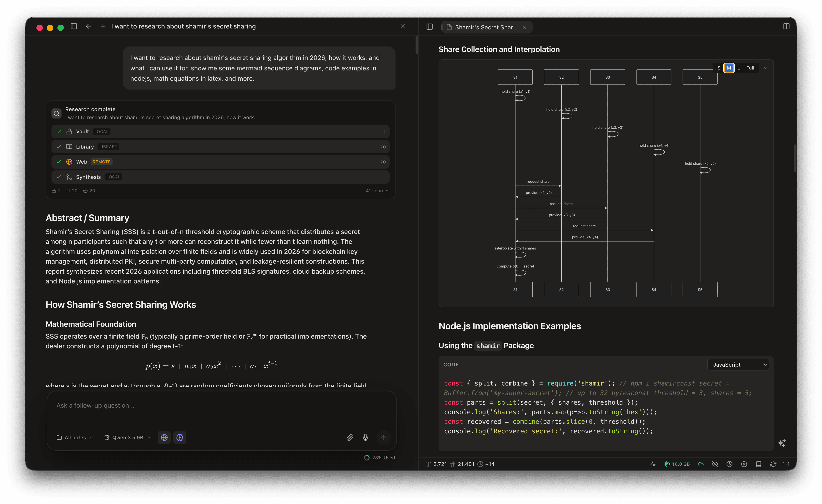Expand the Library source row
The image size is (822, 504).
point(220,147)
